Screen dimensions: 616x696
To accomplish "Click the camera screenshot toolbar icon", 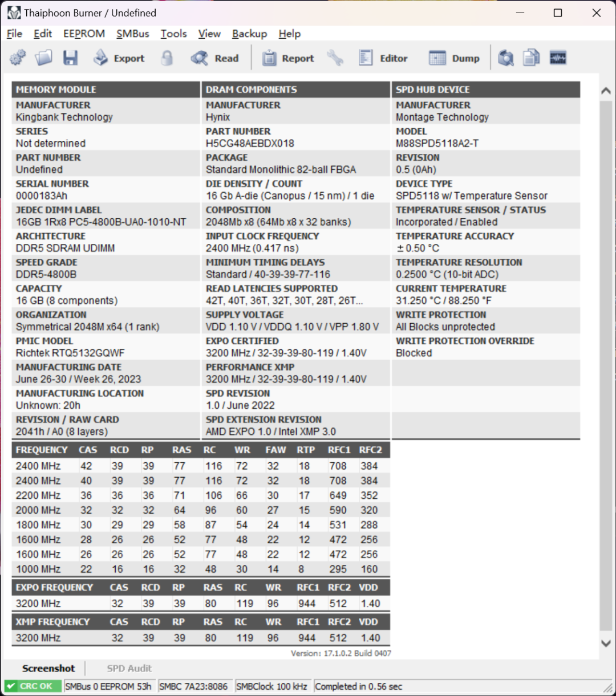I will click(506, 58).
